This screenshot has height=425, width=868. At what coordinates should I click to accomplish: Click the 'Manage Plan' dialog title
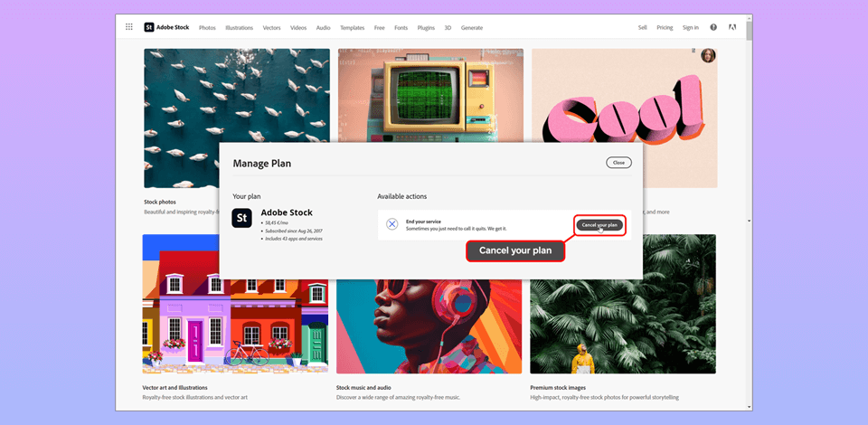pyautogui.click(x=262, y=164)
